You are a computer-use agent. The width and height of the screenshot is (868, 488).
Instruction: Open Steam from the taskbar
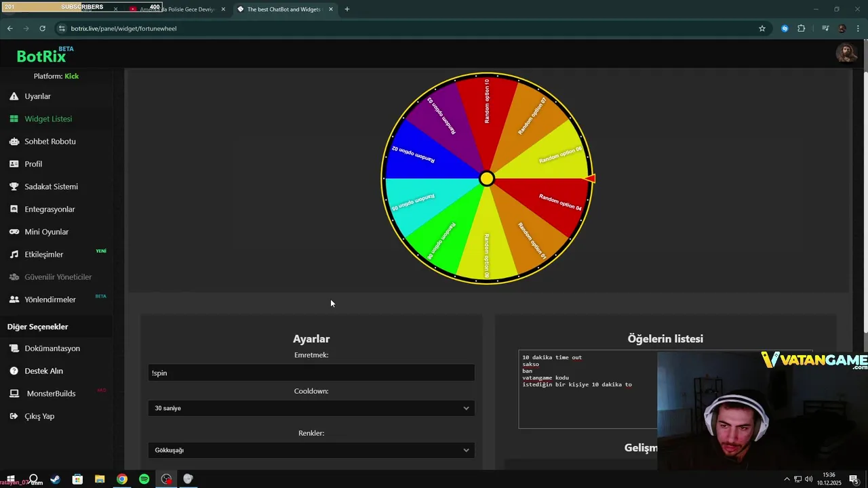pos(55,479)
